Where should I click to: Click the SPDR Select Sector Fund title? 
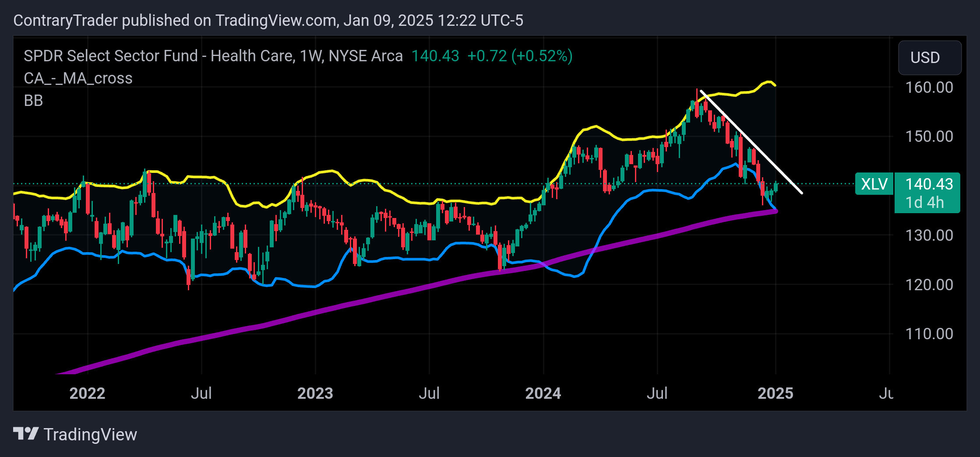click(x=213, y=56)
